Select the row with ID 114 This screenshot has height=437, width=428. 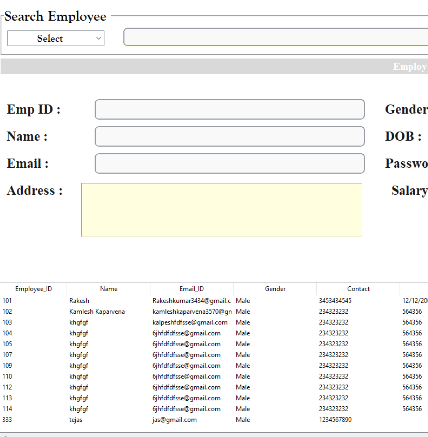click(214, 409)
